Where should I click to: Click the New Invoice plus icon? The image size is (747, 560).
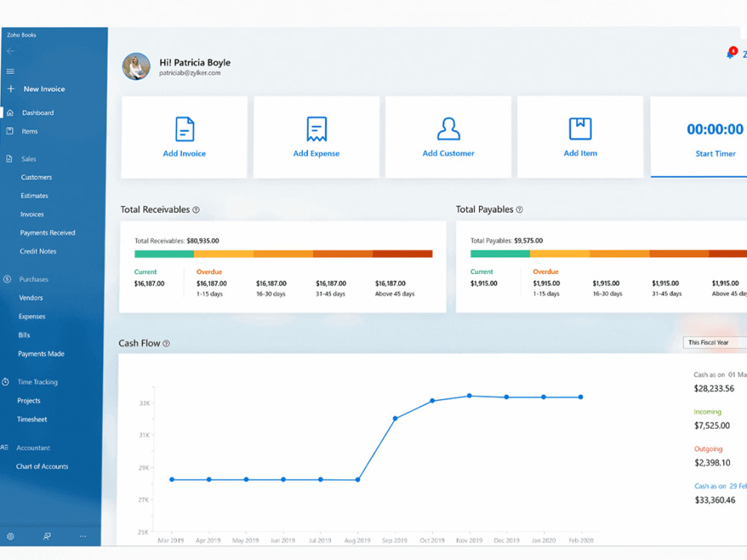[11, 89]
